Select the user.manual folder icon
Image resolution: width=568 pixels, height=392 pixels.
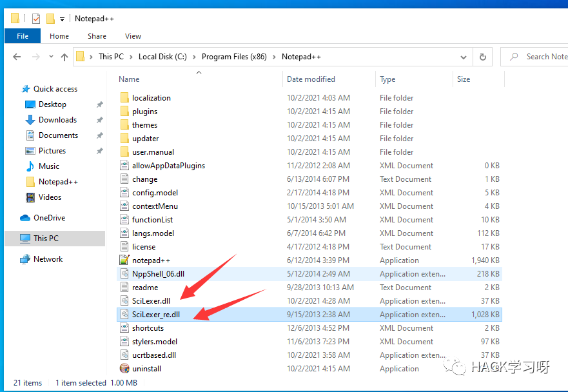124,152
